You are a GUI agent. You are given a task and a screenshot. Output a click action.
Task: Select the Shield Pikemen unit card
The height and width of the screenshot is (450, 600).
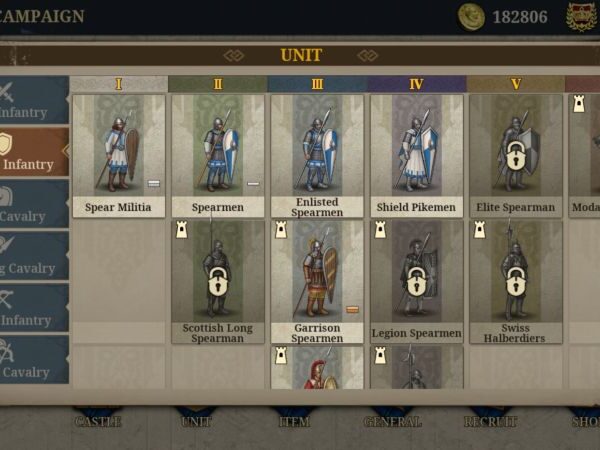tap(417, 156)
